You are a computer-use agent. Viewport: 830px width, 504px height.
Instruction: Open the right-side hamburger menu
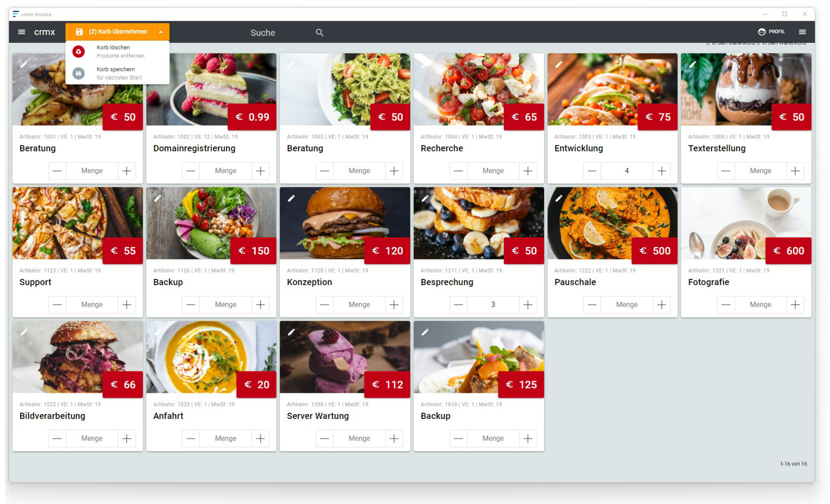click(x=802, y=32)
